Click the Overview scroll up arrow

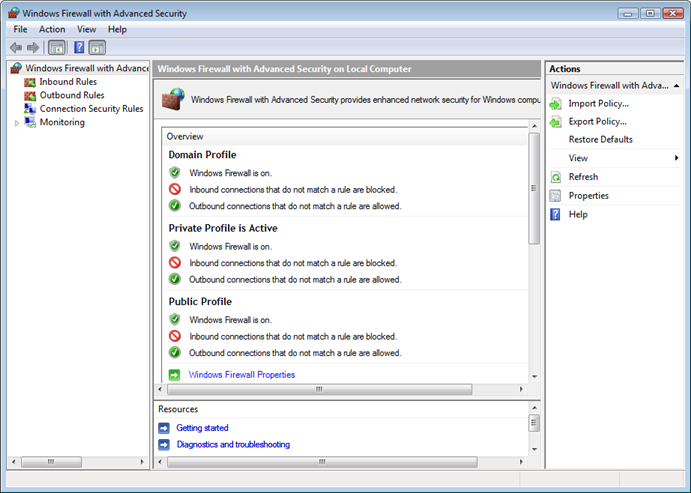pyautogui.click(x=535, y=126)
